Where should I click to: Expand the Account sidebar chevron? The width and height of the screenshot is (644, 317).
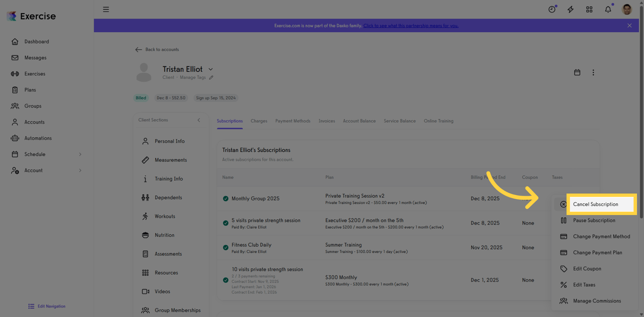point(80,170)
